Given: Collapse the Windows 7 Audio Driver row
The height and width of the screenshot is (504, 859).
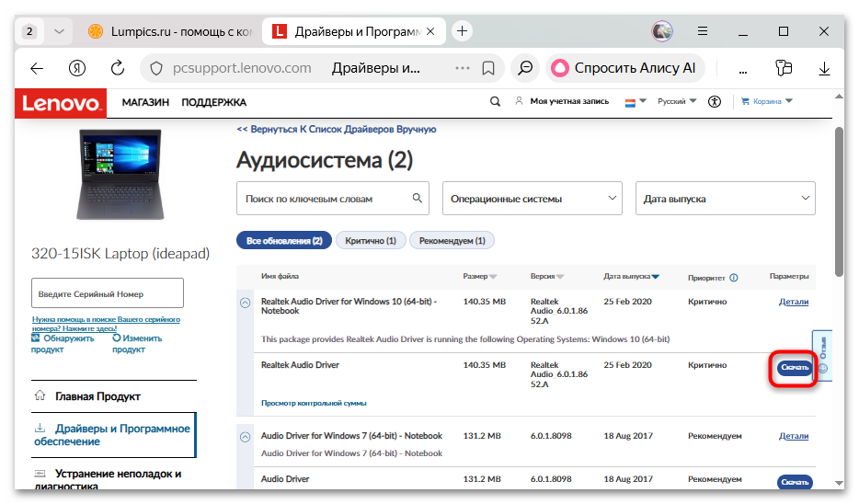Looking at the screenshot, I should coord(246,437).
